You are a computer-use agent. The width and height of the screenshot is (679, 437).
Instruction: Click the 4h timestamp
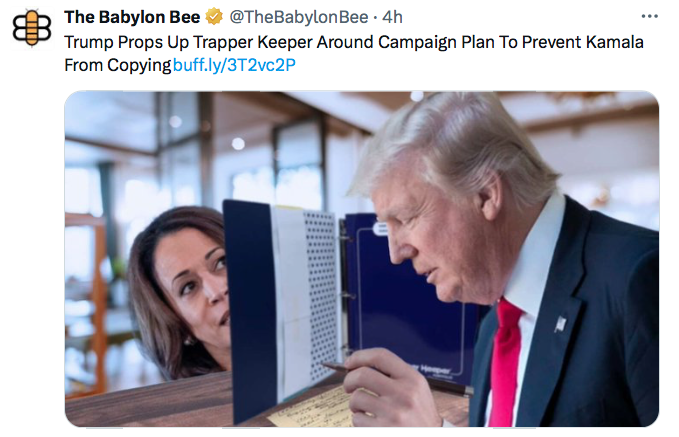392,17
